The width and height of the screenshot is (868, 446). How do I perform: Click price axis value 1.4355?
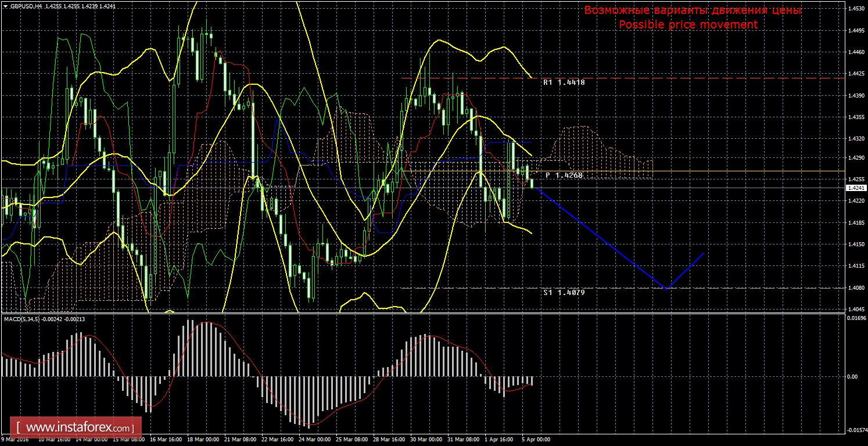856,117
